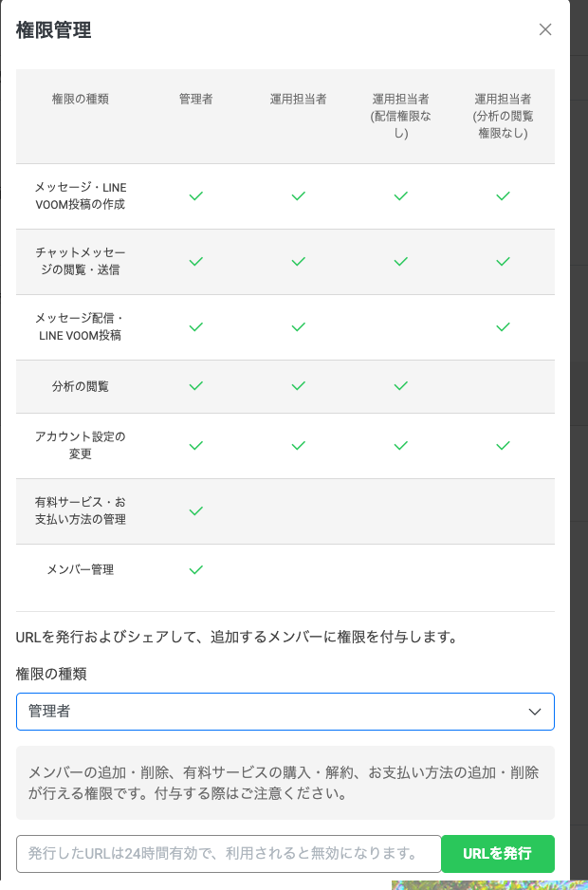The image size is (588, 890).
Task: Click 管理者 checkmark in 分析の閲覧 row
Action: 195,386
